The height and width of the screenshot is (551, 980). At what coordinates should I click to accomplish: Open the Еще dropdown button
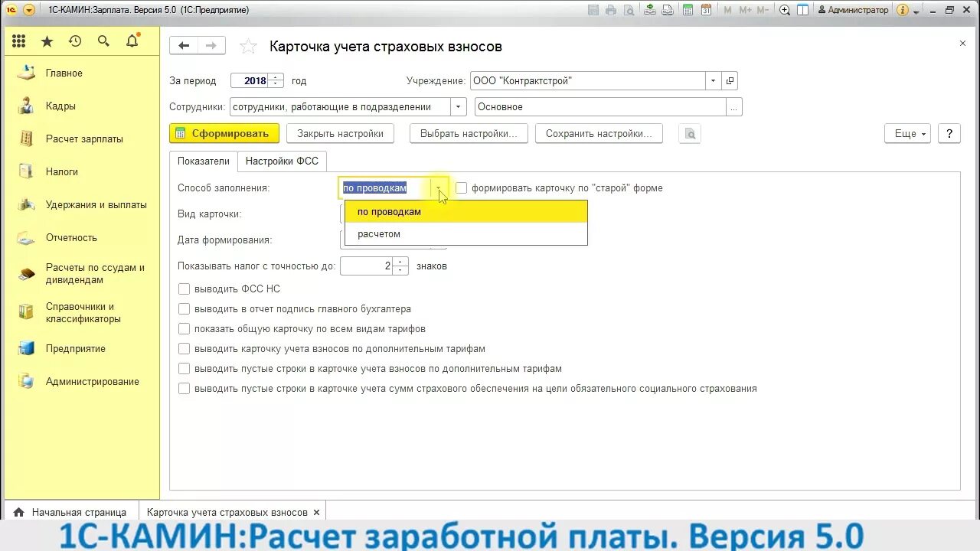pyautogui.click(x=907, y=134)
